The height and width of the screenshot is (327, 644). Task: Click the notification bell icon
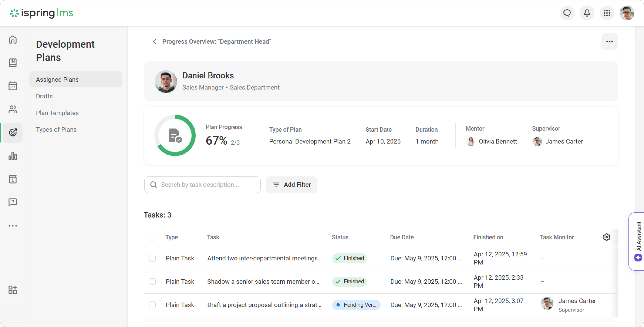[587, 13]
